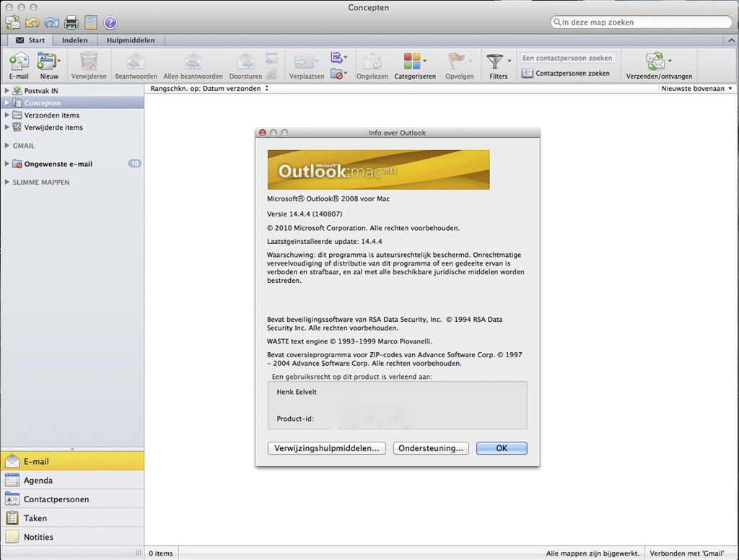Click the Nieuw item icon
Viewport: 739px width, 560px height.
pos(47,61)
